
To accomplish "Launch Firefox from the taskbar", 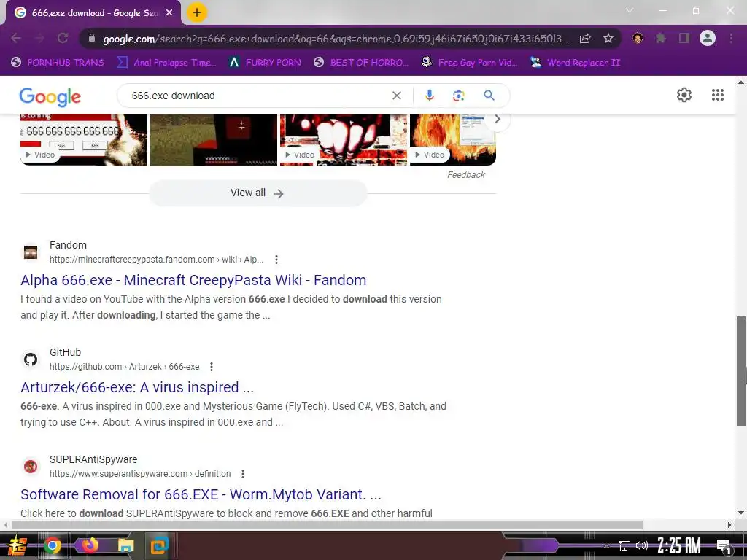I will (x=90, y=545).
